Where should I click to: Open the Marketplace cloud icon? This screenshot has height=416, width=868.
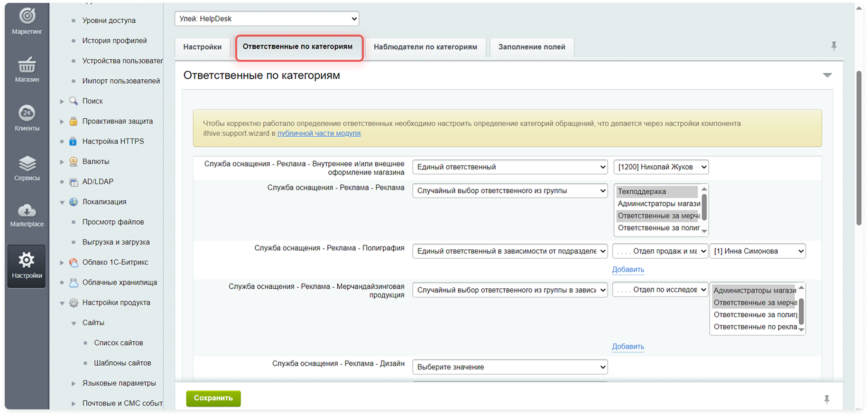click(27, 210)
